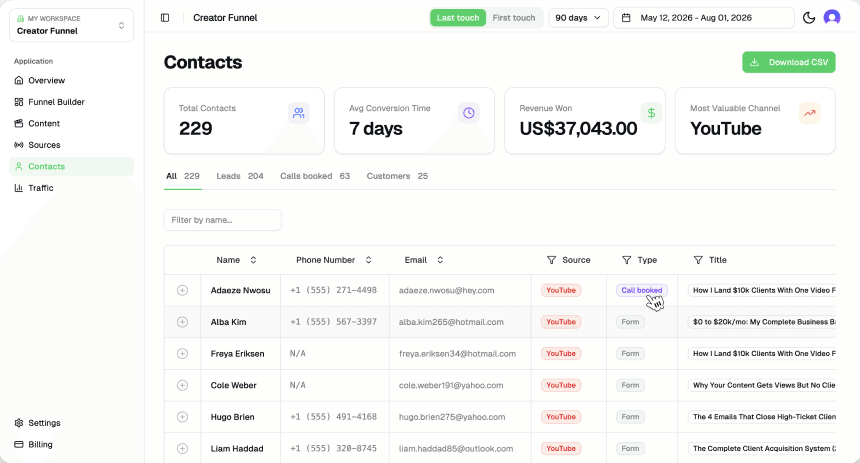Open the Source column filter icon
Screen dimensions: 860x463
point(551,260)
